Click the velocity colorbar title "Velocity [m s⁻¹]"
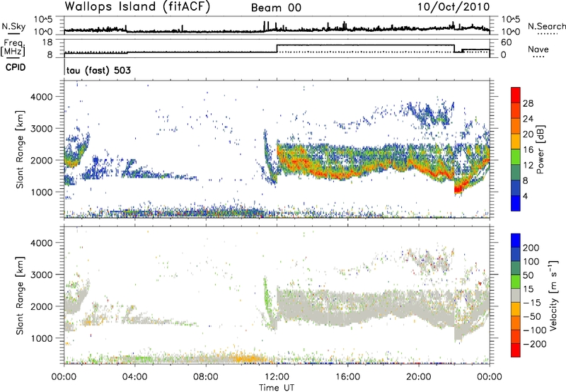The width and height of the screenshot is (566, 392). coord(554,295)
